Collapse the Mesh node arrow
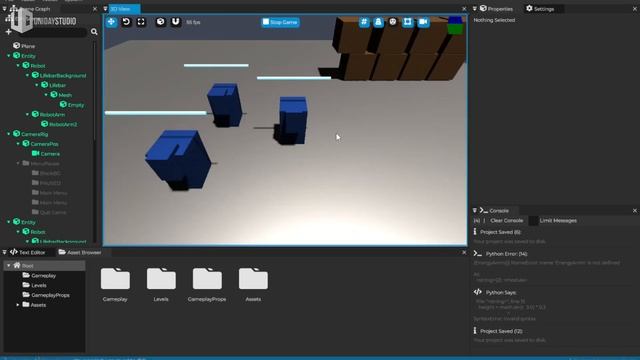The image size is (640, 360). (x=46, y=95)
